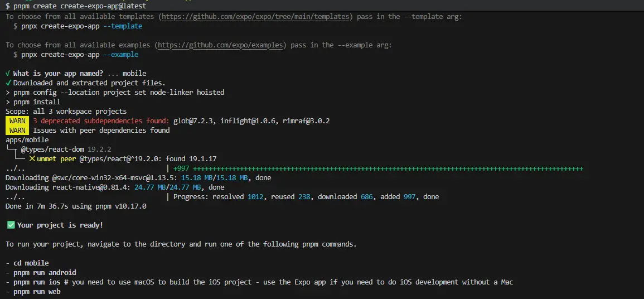Click 'pnpm config --location project set node-linker hoisted'
Screen dimensions: 644x299
point(119,93)
